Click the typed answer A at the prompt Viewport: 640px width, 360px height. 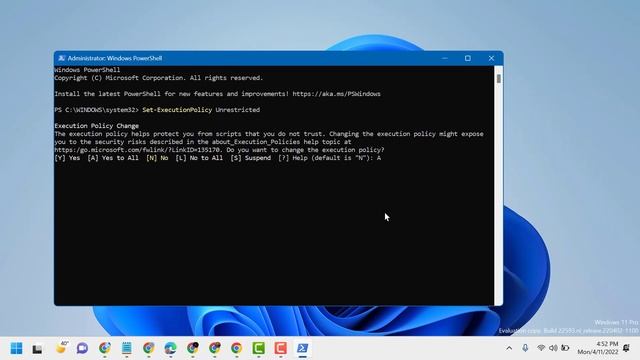[x=379, y=158]
